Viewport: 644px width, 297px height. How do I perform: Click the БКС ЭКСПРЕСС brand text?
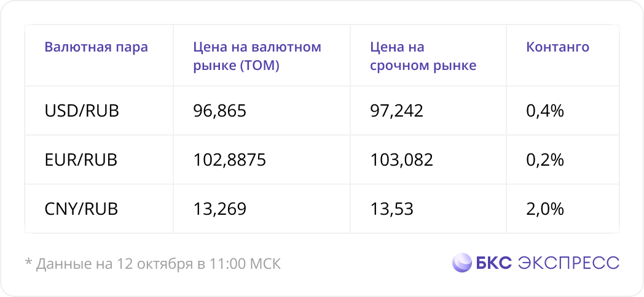click(548, 263)
